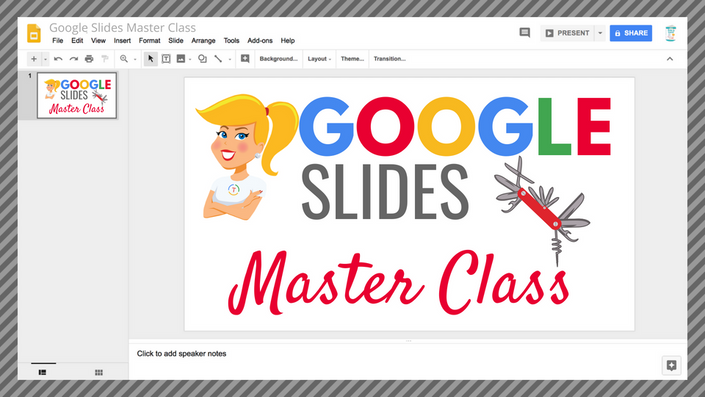Click the insert image icon
The image size is (705, 397).
coord(181,59)
